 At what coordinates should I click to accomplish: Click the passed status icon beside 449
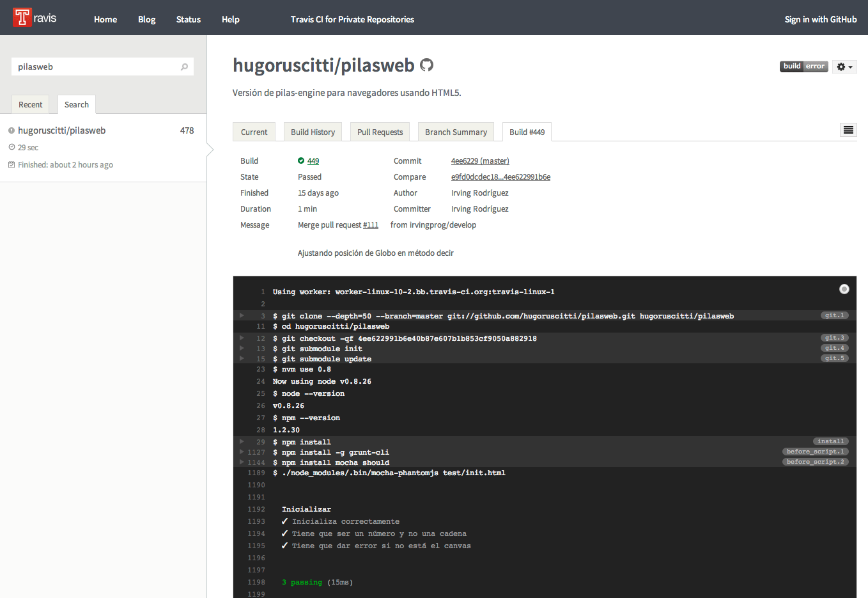click(301, 161)
